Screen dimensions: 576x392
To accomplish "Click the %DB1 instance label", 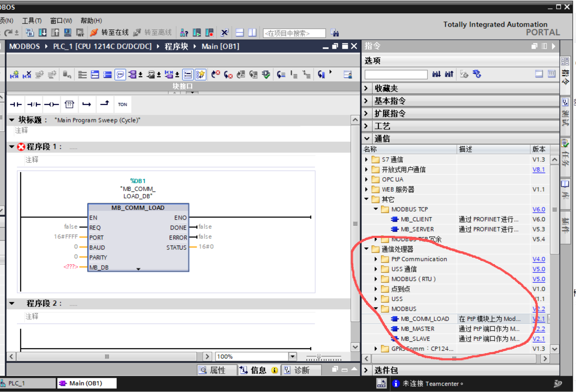I will pyautogui.click(x=138, y=181).
